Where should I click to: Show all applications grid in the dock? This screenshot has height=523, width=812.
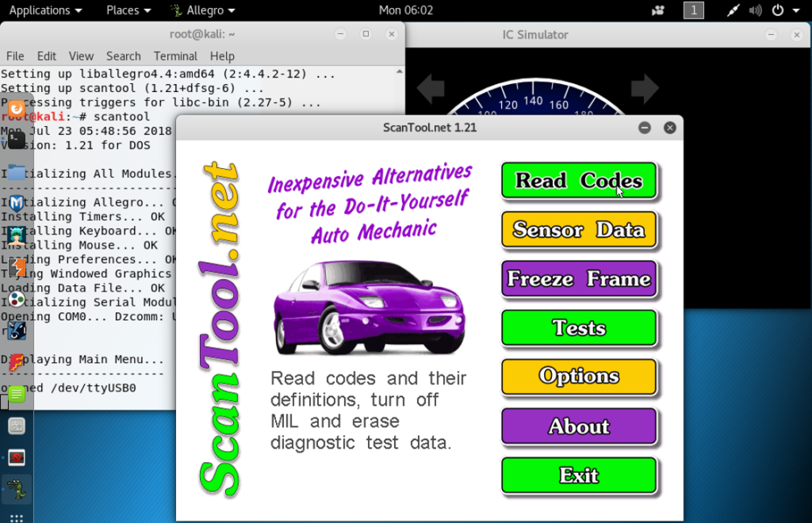[x=17, y=517]
